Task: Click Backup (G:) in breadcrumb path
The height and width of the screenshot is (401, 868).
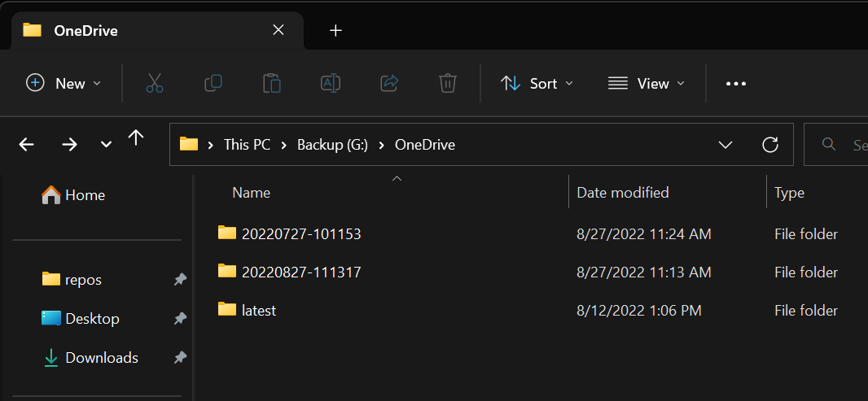Action: tap(332, 145)
